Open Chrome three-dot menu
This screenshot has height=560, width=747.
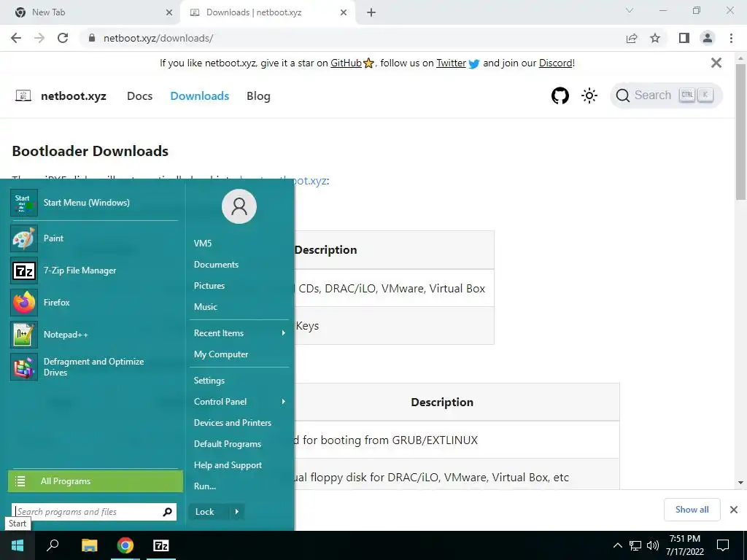click(x=731, y=38)
